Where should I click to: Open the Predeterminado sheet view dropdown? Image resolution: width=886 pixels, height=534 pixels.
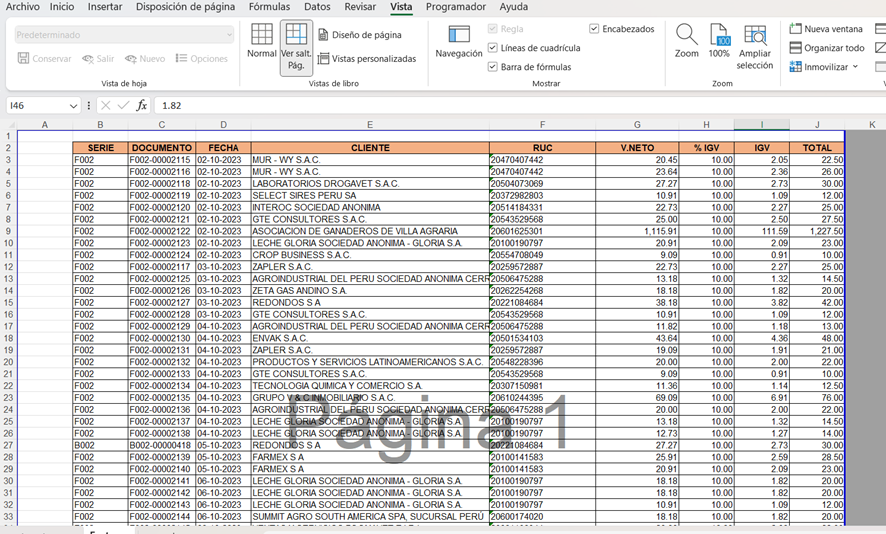pos(229,35)
